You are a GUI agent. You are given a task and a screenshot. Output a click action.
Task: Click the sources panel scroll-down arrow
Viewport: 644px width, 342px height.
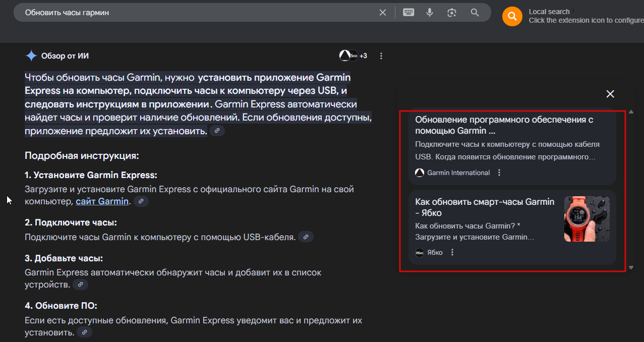631,267
